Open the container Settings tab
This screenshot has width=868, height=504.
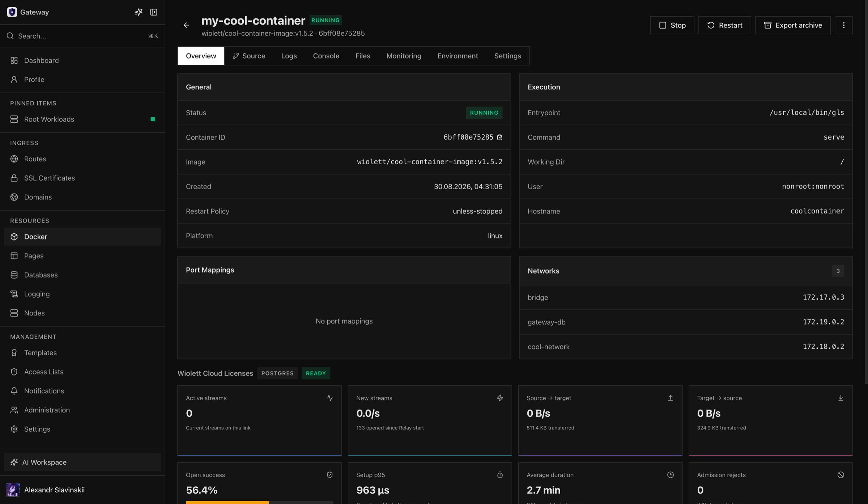[x=507, y=56]
